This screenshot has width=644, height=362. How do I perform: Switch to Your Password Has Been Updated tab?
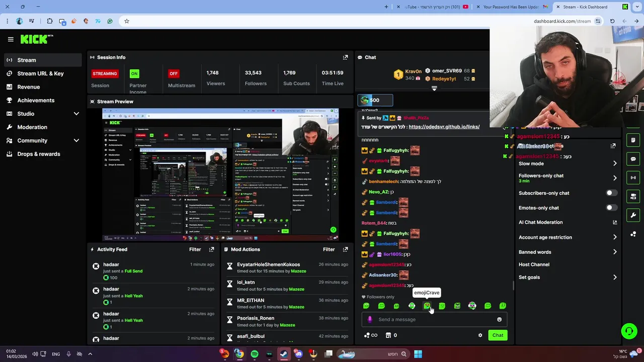click(x=513, y=7)
